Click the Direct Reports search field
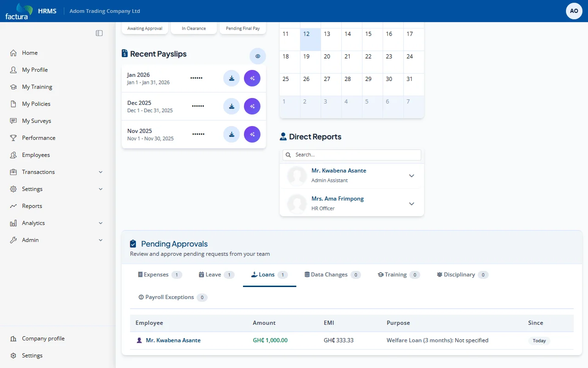The height and width of the screenshot is (368, 588). tap(352, 155)
